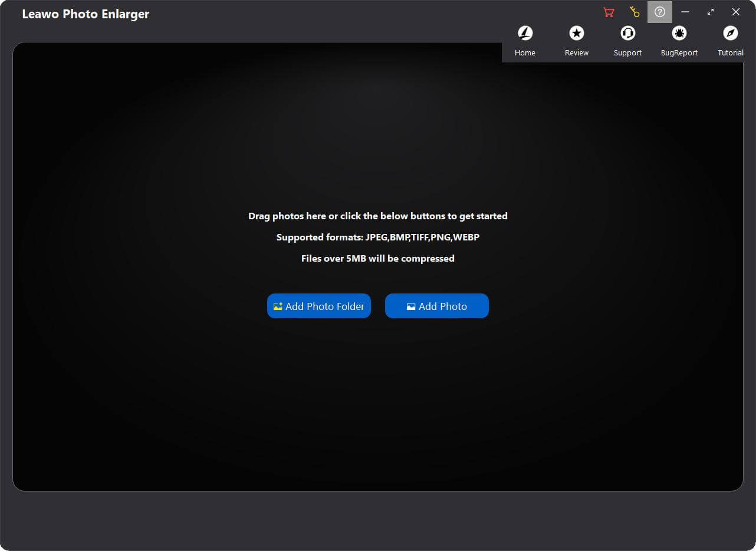Click 'Files over 5MB will be compressed' text

coord(378,258)
